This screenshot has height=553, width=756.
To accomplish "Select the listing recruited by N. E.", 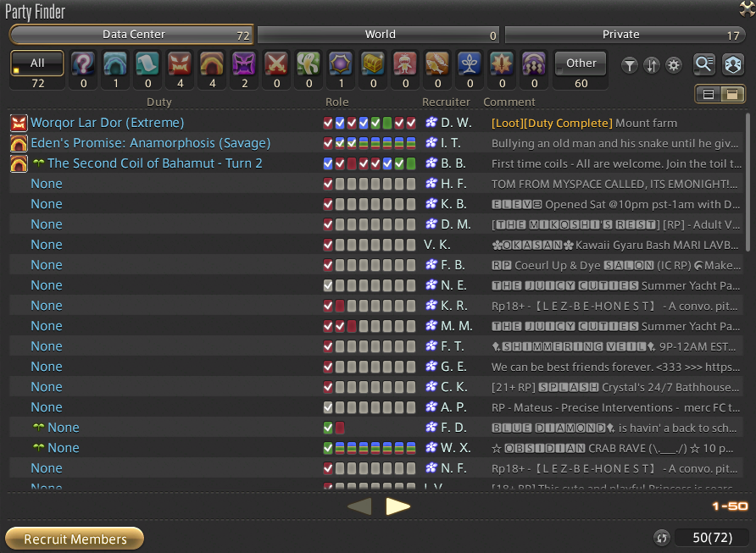I will (376, 285).
